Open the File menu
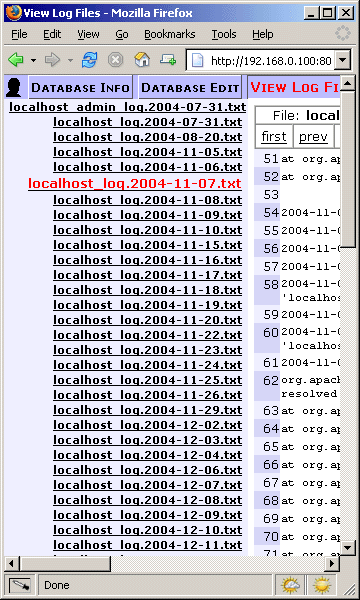 click(19, 34)
